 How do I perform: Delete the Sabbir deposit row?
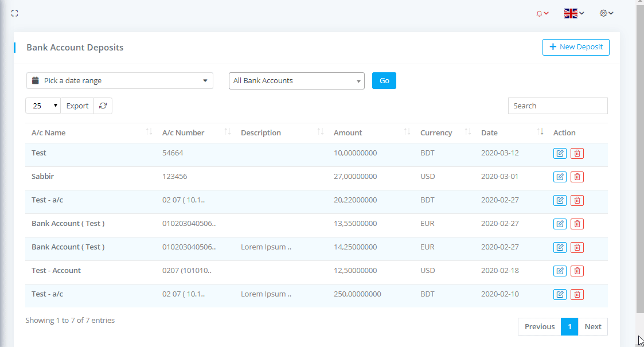coord(577,177)
